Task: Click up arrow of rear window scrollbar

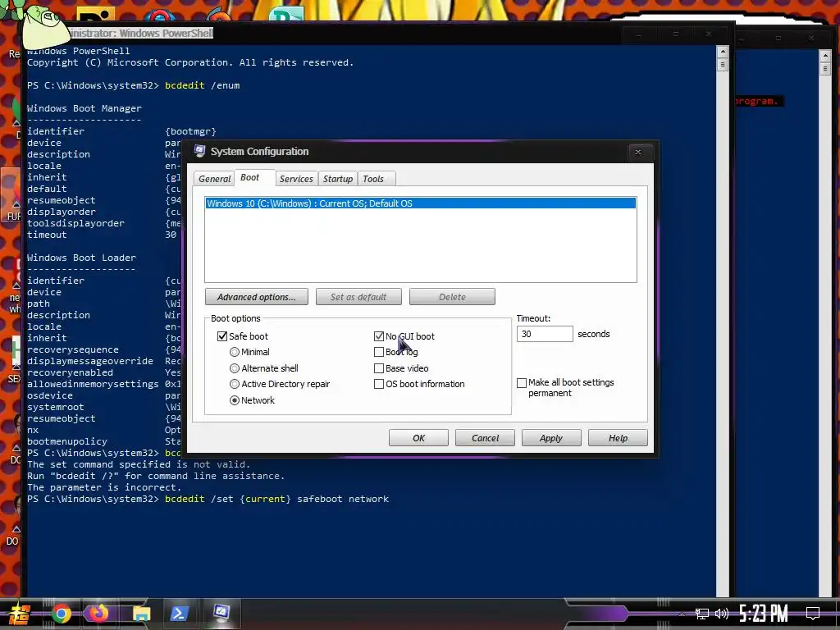Action: point(825,56)
